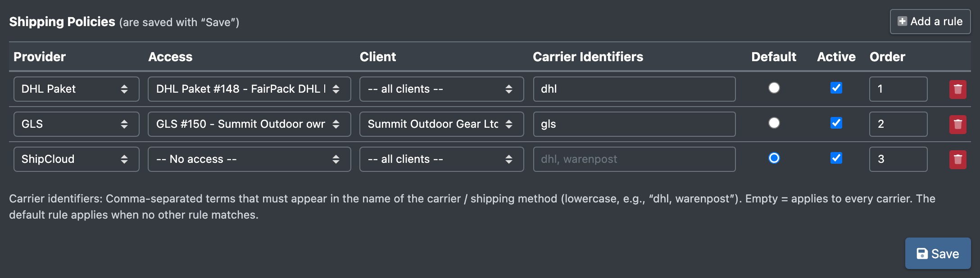Viewport: 980px width, 278px height.
Task: Click the Provider column header
Action: click(40, 57)
